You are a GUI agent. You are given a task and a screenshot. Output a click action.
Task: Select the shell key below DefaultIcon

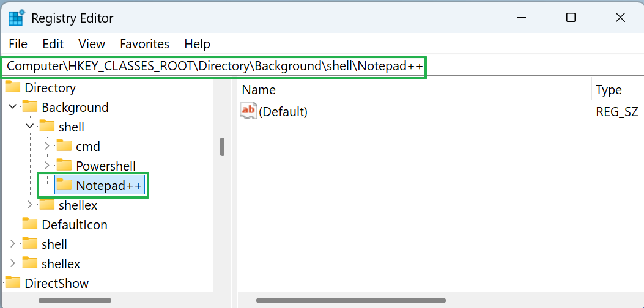click(54, 244)
